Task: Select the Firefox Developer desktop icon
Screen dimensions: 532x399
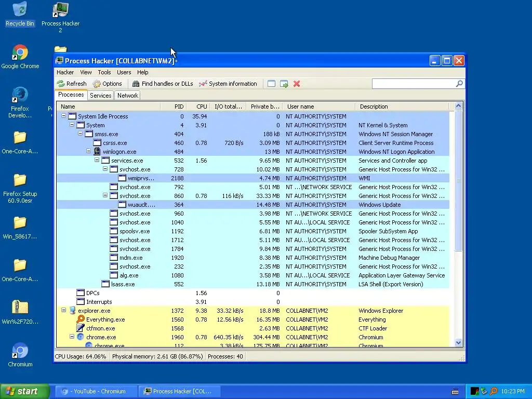Action: tap(20, 102)
